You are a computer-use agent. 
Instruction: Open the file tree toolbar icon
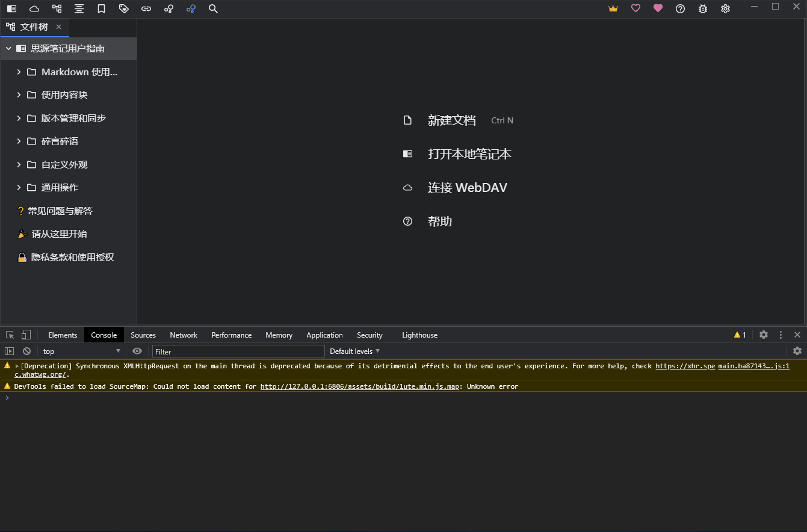click(x=57, y=9)
